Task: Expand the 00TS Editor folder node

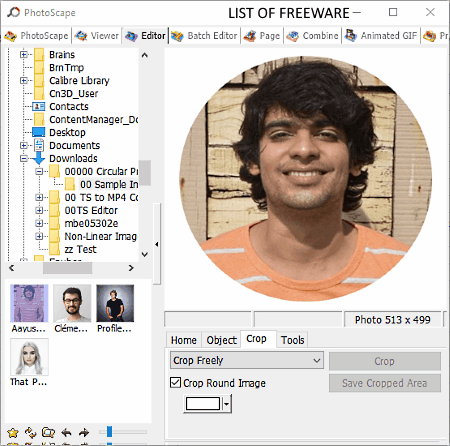Action: point(39,210)
